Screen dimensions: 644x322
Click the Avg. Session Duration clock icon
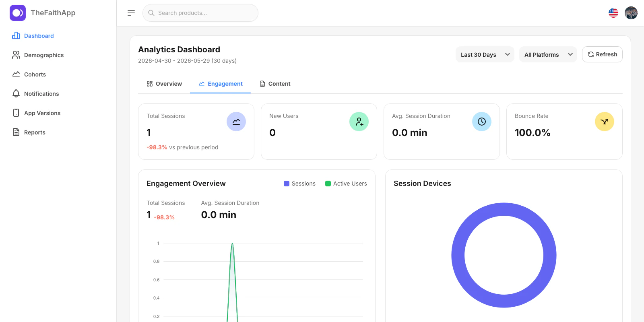482,122
